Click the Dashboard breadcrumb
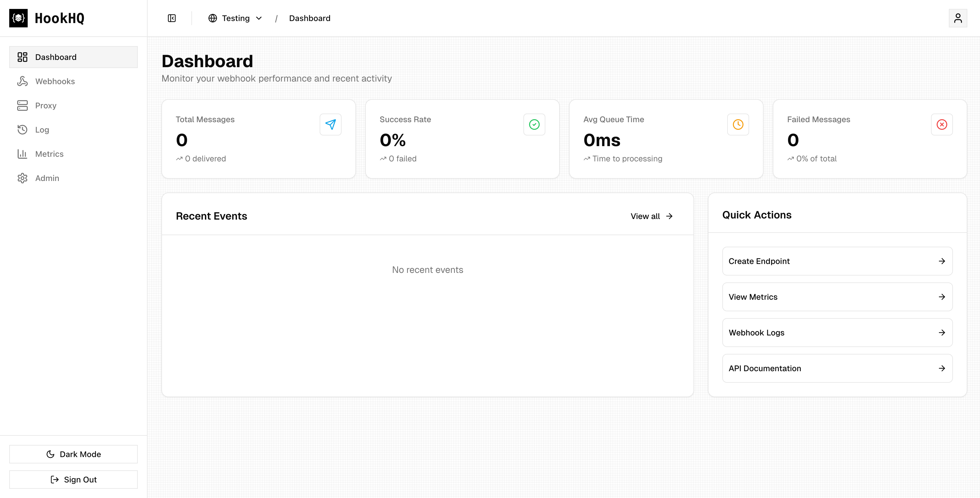This screenshot has width=980, height=498. [x=310, y=18]
